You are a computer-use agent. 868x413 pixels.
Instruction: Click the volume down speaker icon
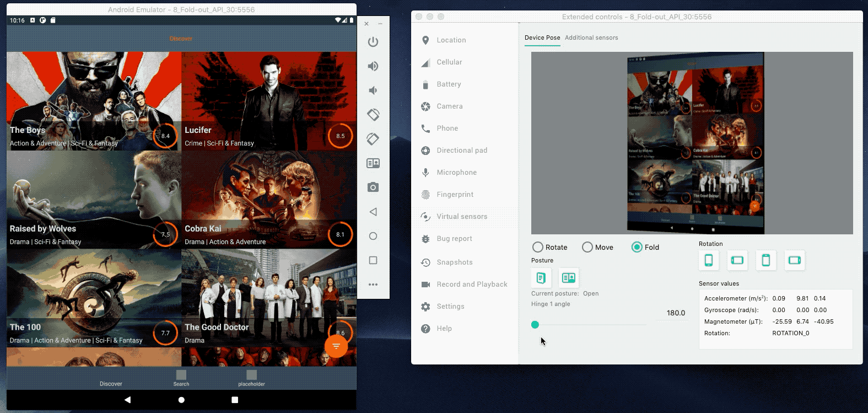tap(373, 90)
